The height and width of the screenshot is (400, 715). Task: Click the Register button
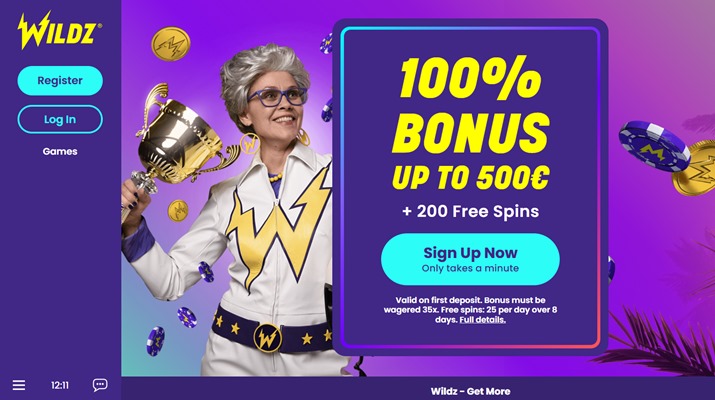(x=60, y=81)
